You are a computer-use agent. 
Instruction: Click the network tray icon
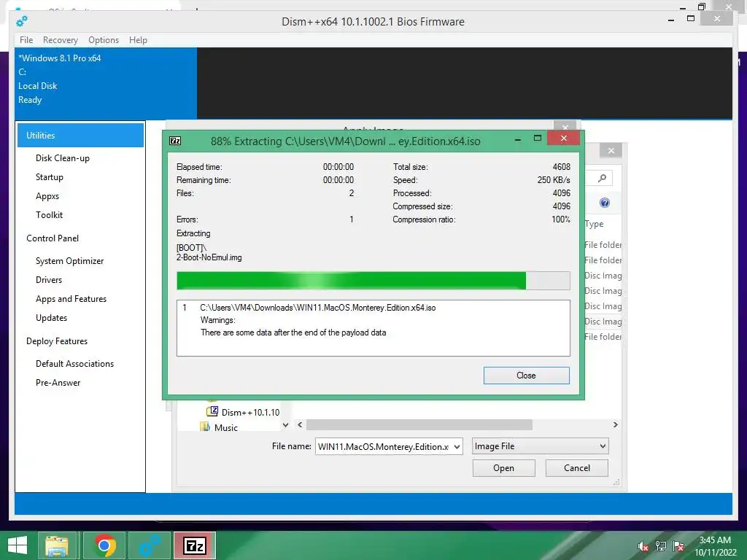tap(661, 546)
